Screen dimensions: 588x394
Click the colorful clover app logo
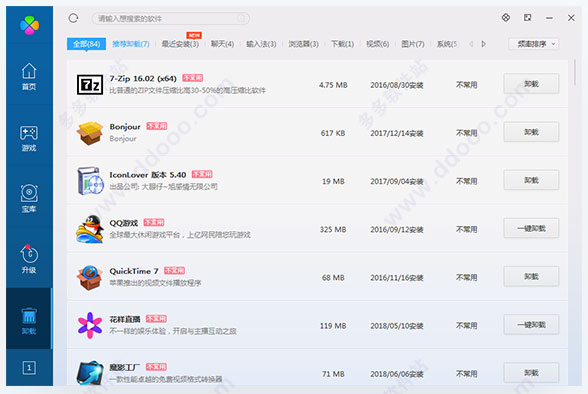29,25
